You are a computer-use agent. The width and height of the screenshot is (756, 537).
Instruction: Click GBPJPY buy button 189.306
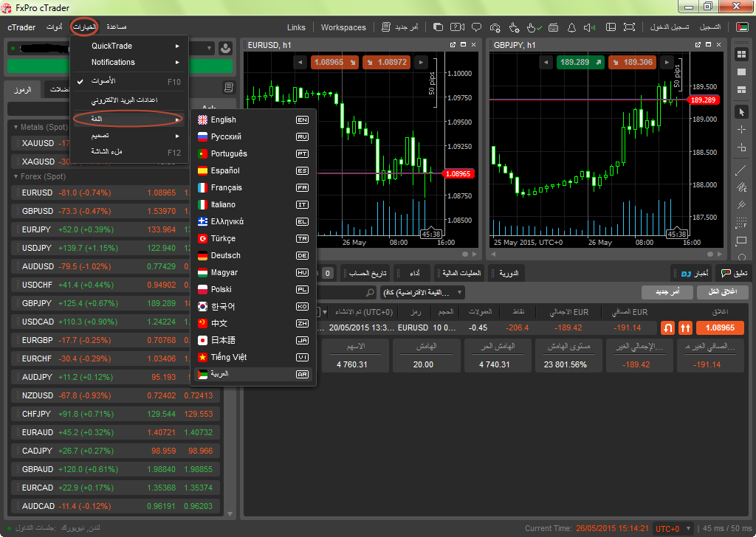point(633,62)
